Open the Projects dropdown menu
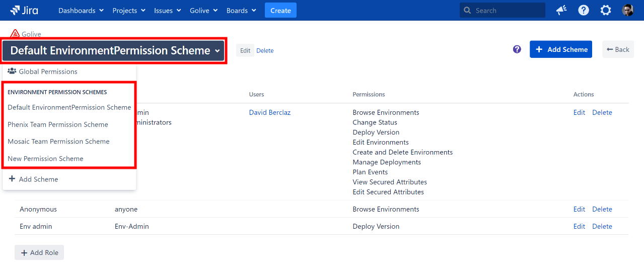 pos(128,10)
